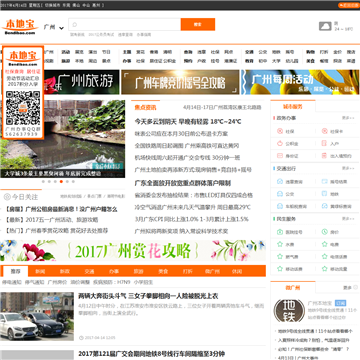Viewport: 360px width, 360px height.
Task: Open the 房价 clock icon
Action: [324, 232]
